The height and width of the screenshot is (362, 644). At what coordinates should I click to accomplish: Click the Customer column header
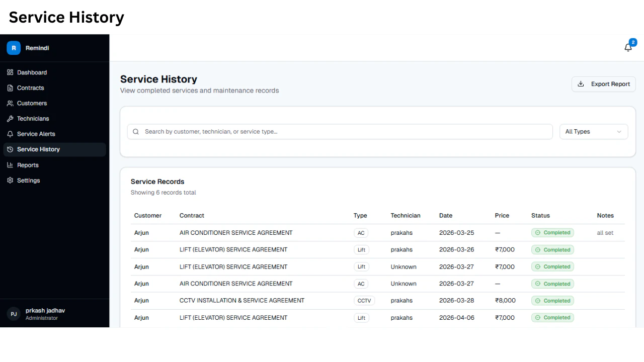[148, 216]
